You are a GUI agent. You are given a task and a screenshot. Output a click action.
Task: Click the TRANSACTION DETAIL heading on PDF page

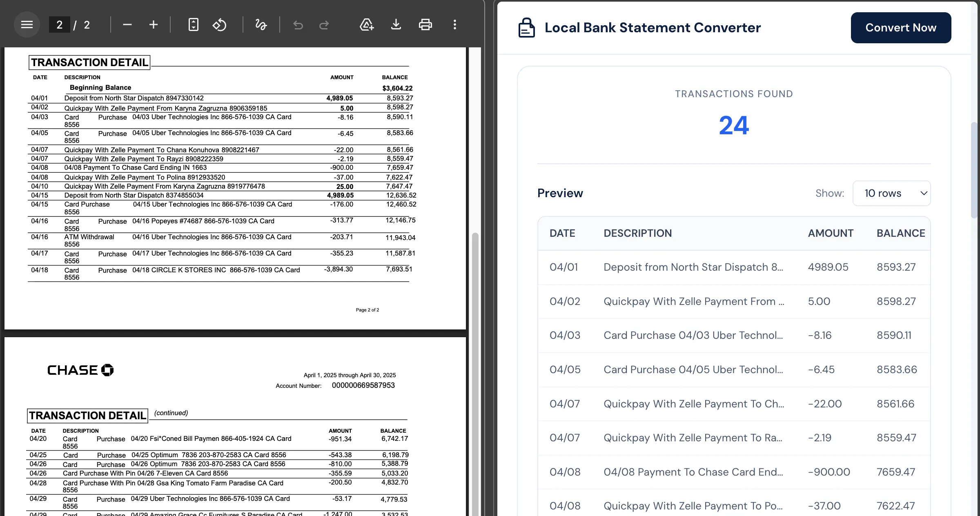click(x=89, y=62)
